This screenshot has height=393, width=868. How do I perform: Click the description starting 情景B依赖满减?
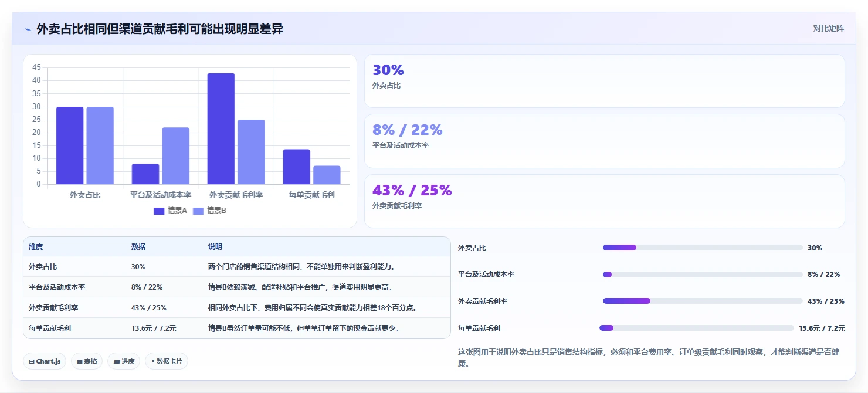coord(300,287)
